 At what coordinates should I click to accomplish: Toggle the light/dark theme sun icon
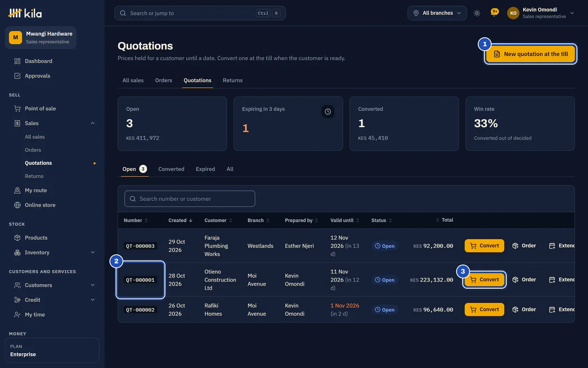pyautogui.click(x=477, y=13)
